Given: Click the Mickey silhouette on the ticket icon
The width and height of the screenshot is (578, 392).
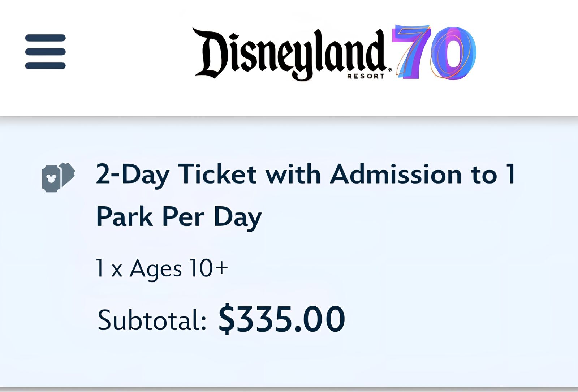Looking at the screenshot, I should pyautogui.click(x=51, y=178).
